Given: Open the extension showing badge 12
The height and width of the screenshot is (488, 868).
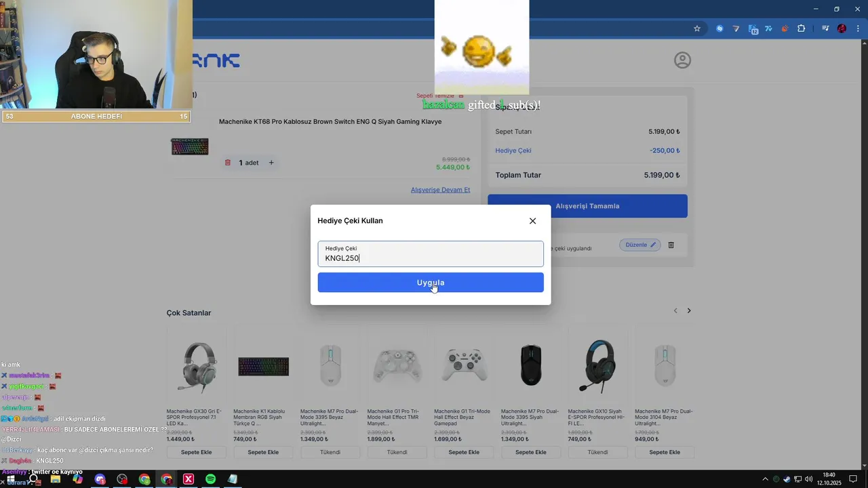Looking at the screenshot, I should [753, 28].
